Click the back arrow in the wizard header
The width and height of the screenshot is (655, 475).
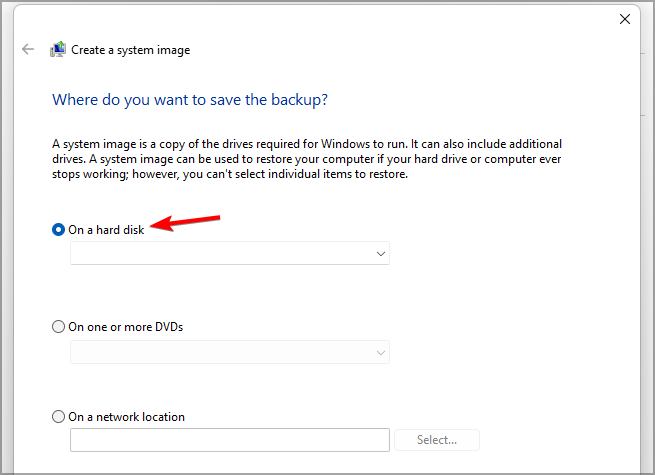pyautogui.click(x=28, y=49)
